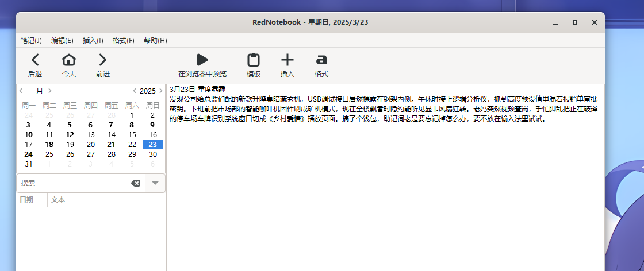Open the 编辑(E) menu
This screenshot has height=271, width=644.
pos(63,41)
